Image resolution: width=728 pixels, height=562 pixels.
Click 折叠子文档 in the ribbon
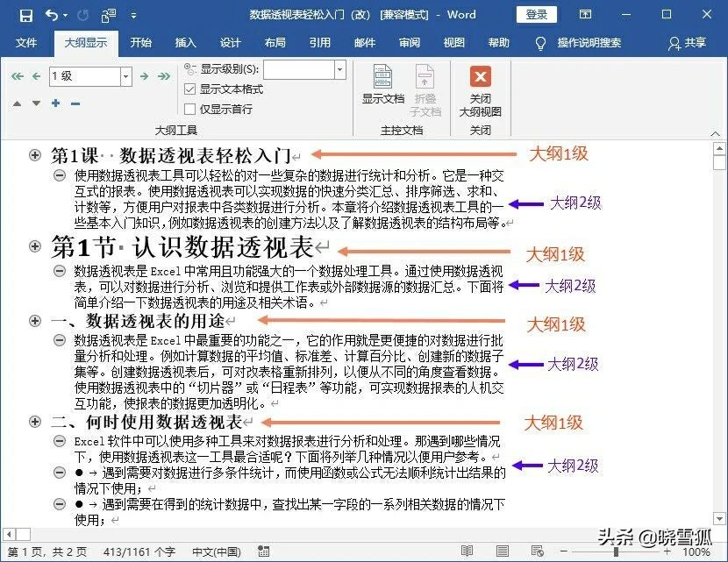[425, 88]
